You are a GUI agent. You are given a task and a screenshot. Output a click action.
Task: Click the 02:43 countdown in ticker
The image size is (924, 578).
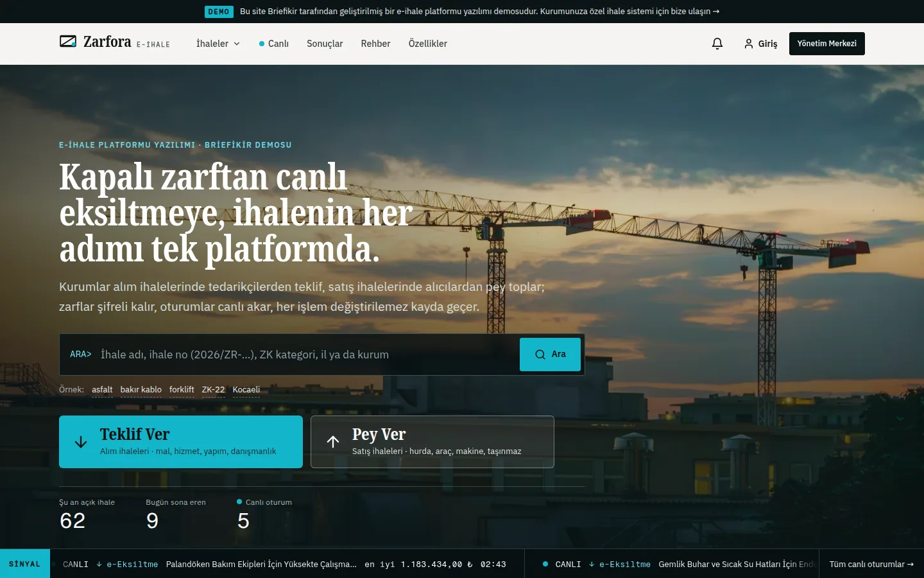tap(493, 565)
